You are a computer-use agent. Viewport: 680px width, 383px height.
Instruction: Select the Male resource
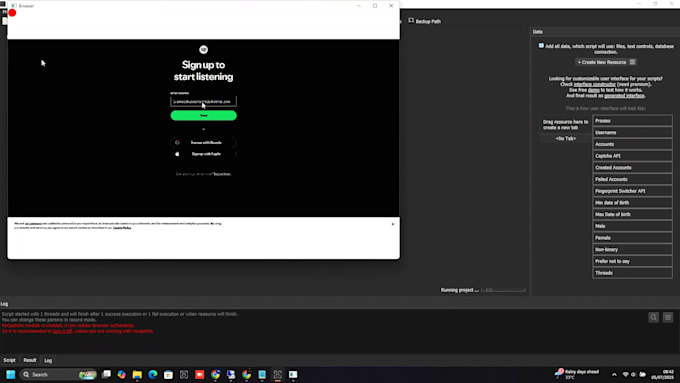(632, 226)
